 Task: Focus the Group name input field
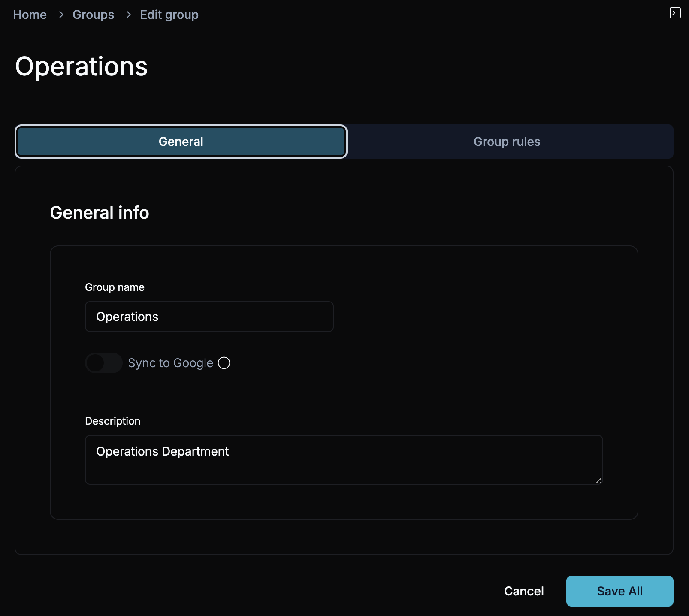coord(209,317)
